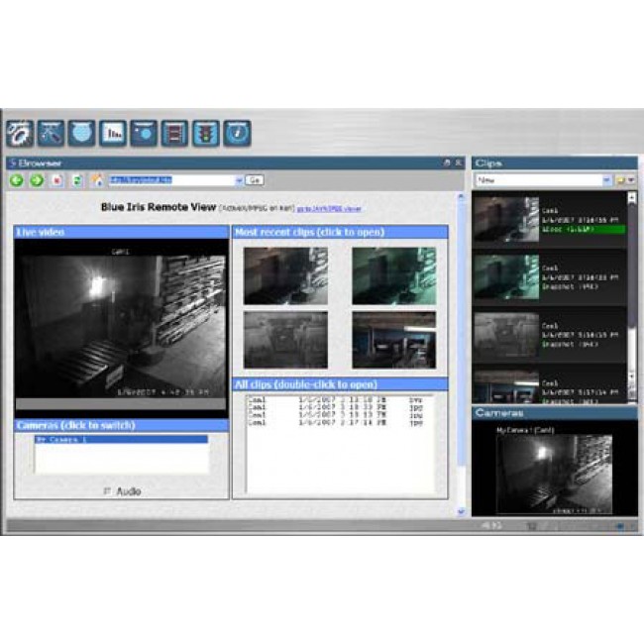Close the Browser panel
644x644 pixels.
pos(459,163)
